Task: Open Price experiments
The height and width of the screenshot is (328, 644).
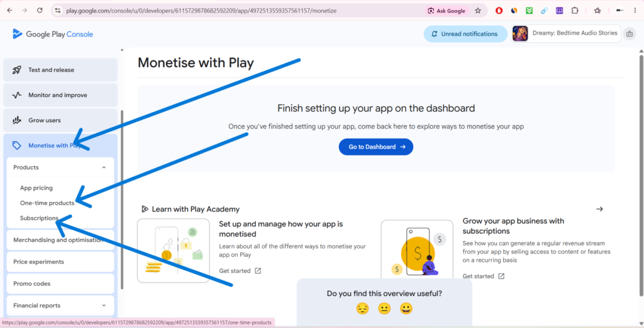Action: (60, 262)
